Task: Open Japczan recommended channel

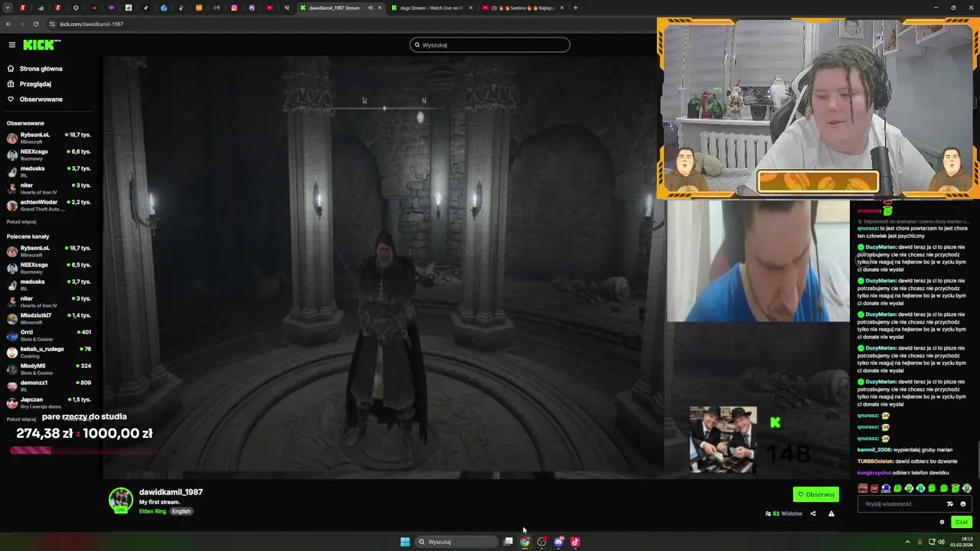Action: tap(49, 403)
